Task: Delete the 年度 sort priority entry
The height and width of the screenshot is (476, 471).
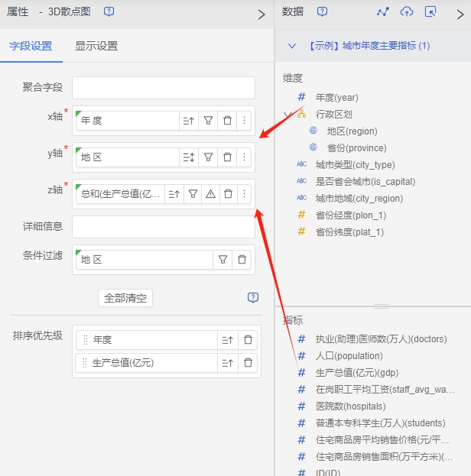Action: 248,340
